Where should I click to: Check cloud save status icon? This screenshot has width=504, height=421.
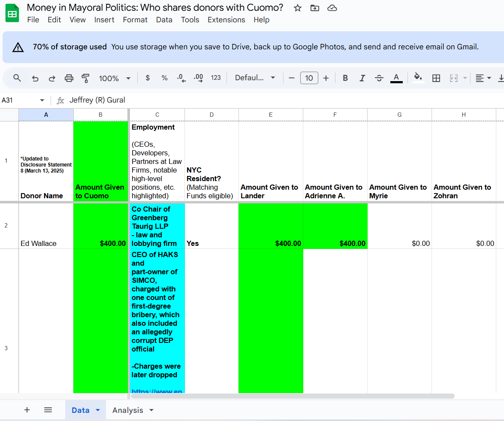pyautogui.click(x=332, y=8)
